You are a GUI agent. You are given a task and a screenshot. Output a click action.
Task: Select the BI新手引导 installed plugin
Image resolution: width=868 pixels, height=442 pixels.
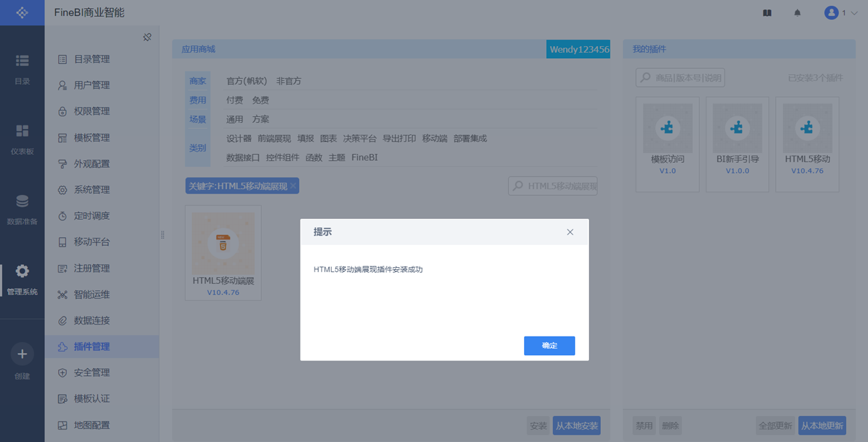[737, 144]
